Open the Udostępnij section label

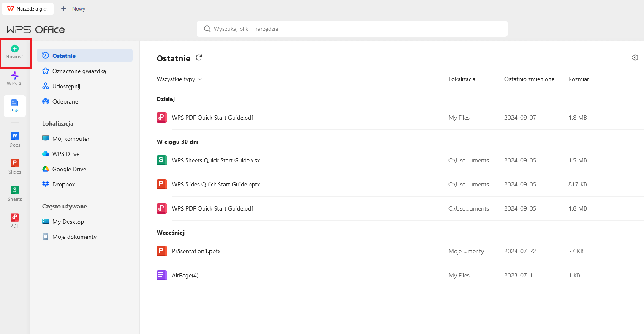click(x=66, y=86)
